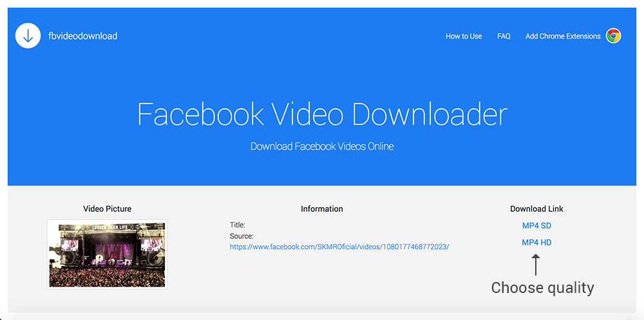644x320 pixels.
Task: Open the How to Use page
Action: tap(464, 36)
